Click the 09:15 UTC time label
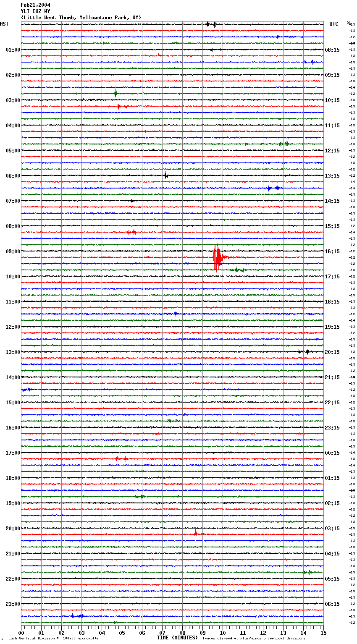 [x=332, y=75]
